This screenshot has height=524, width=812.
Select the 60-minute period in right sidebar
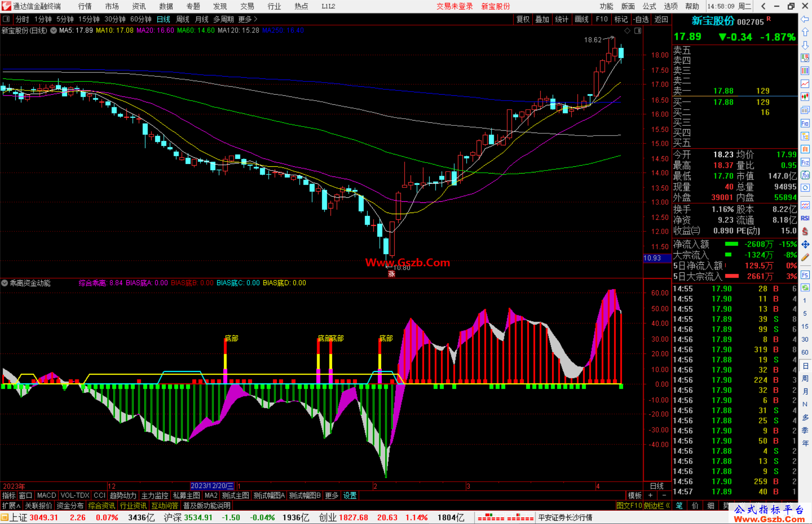804,352
